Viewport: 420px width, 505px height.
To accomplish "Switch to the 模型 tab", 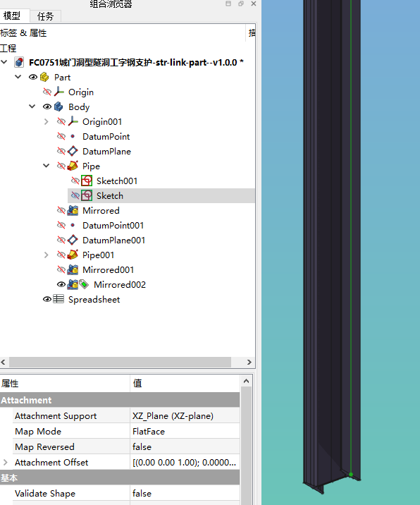I will tap(11, 16).
